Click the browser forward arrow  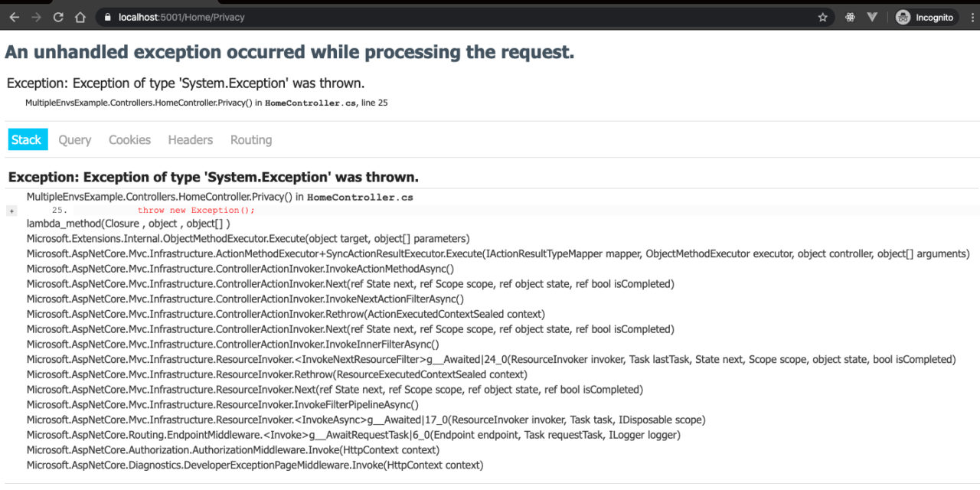(x=36, y=17)
